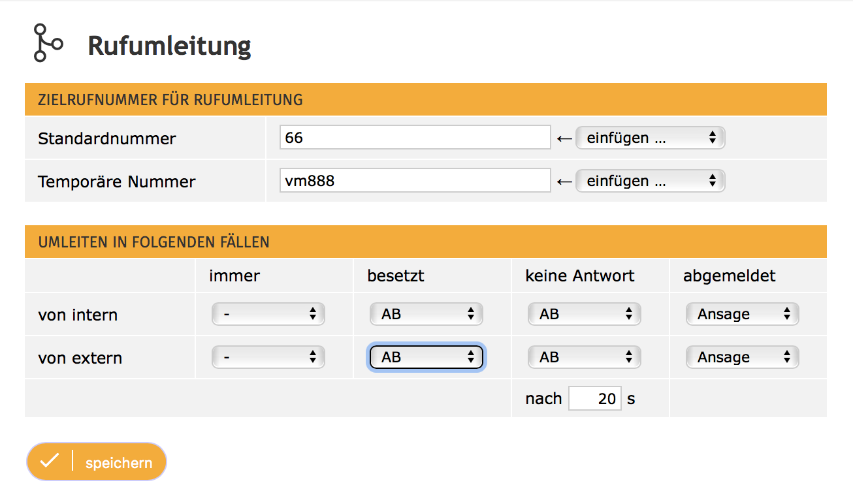This screenshot has width=853, height=504.
Task: Click the Temporäre Nummer input field
Action: click(415, 181)
